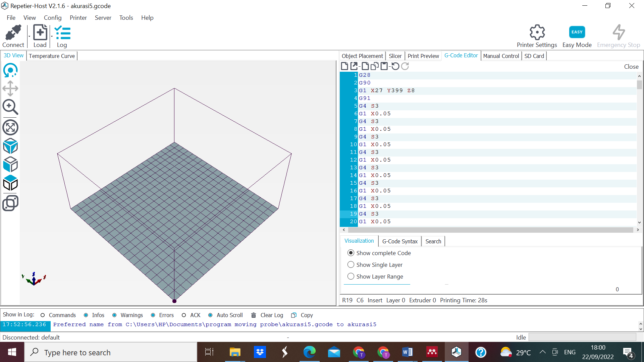Image resolution: width=644 pixels, height=362 pixels.
Task: Click the copy icon in G-Code editor toolbar
Action: [375, 66]
